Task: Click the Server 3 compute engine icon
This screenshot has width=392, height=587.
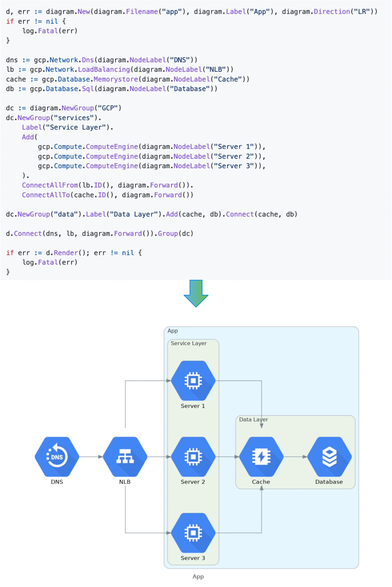Action: [x=193, y=533]
